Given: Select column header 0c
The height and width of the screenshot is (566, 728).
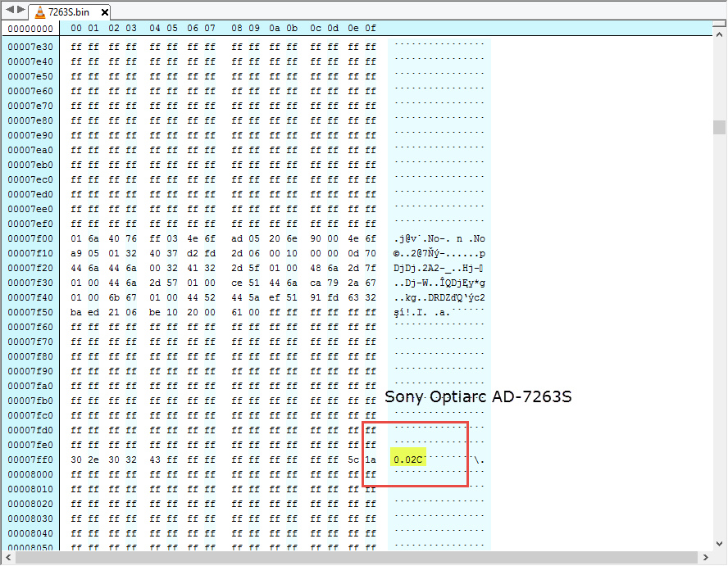Looking at the screenshot, I should click(316, 29).
